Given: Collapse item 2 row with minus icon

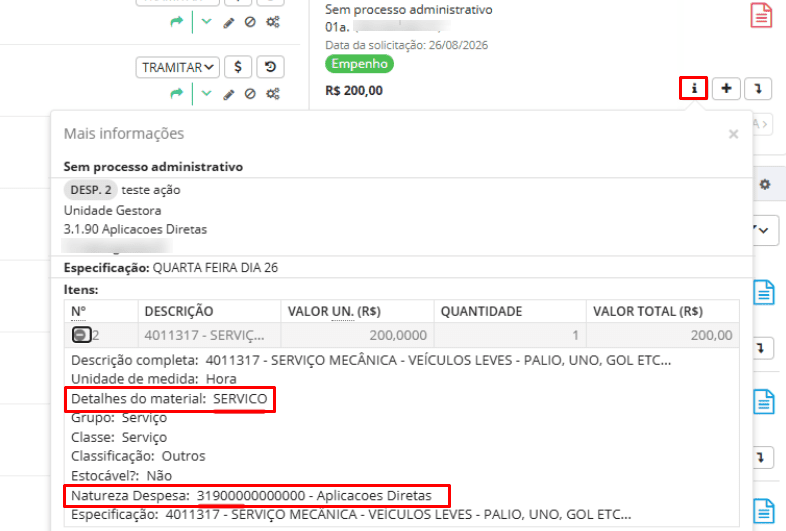Looking at the screenshot, I should point(81,334).
